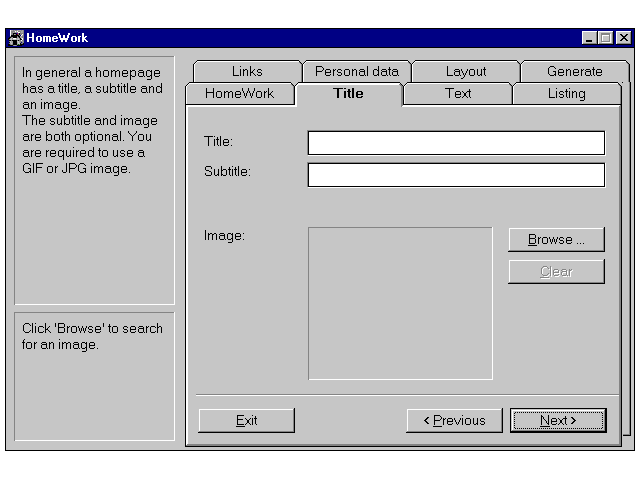Minimize the HomeWork window

(x=589, y=38)
